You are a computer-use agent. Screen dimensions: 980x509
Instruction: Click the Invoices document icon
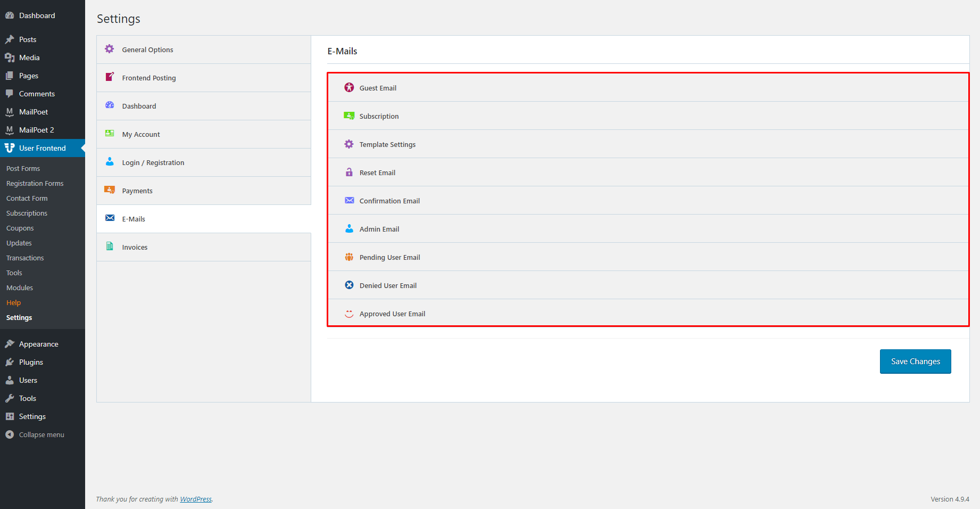[110, 246]
